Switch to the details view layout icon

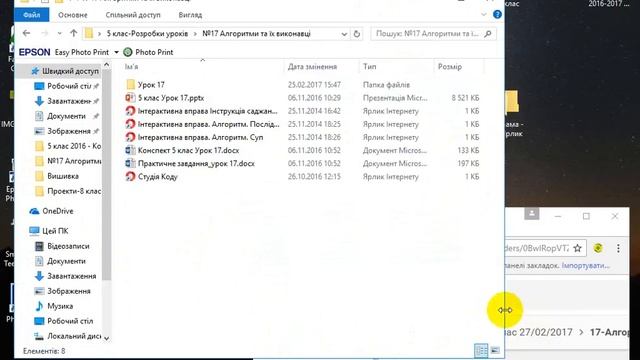tap(481, 350)
